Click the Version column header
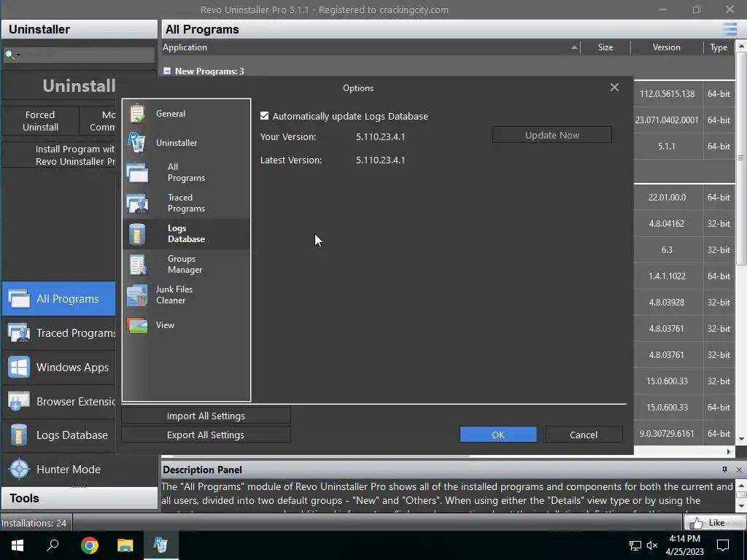Viewport: 747px width, 560px height. 667,47
